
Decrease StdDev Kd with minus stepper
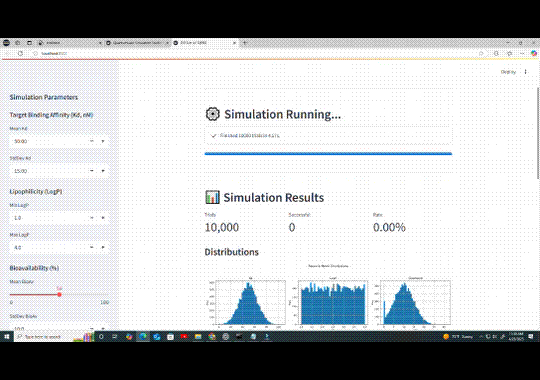[x=92, y=171]
